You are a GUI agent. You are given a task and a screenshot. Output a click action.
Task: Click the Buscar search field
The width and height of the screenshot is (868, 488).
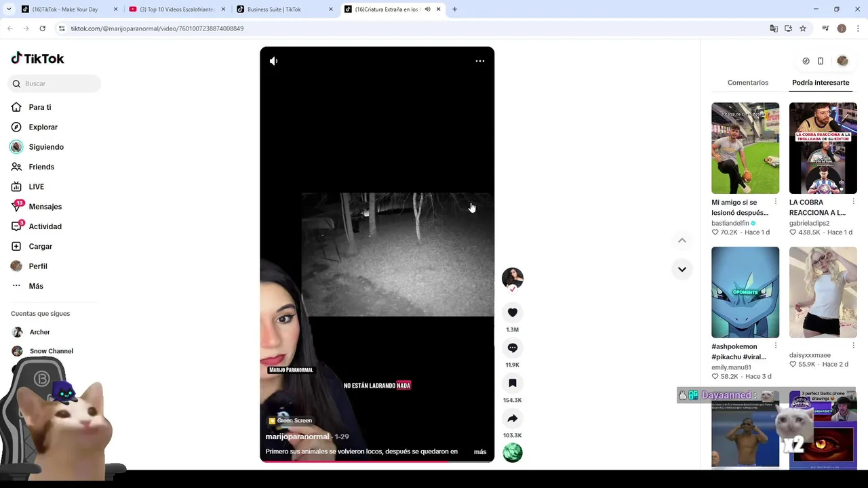click(x=54, y=83)
